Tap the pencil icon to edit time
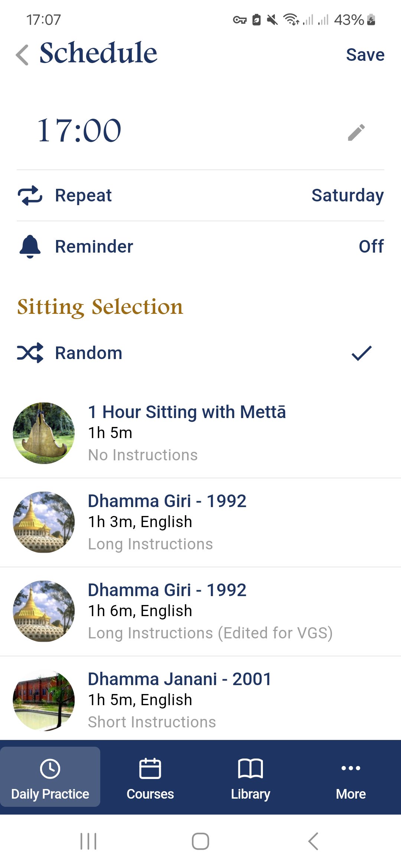The image size is (401, 868). (x=356, y=132)
